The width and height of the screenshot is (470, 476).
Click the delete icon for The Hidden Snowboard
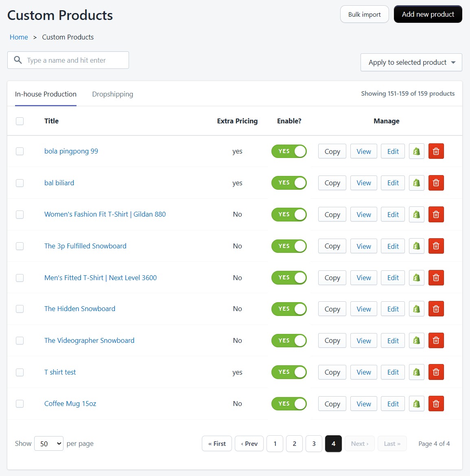(436, 309)
